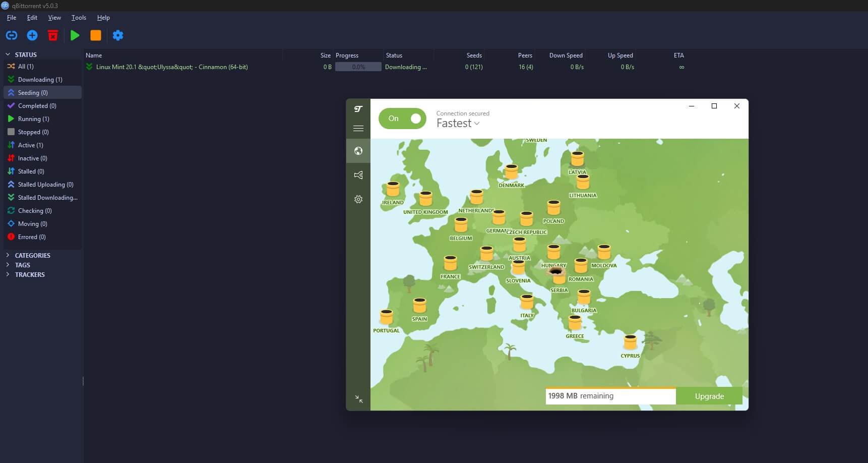Screen dimensions: 868x463
Task: Turn off the TunnelBear VPN switch
Action: [x=402, y=119]
